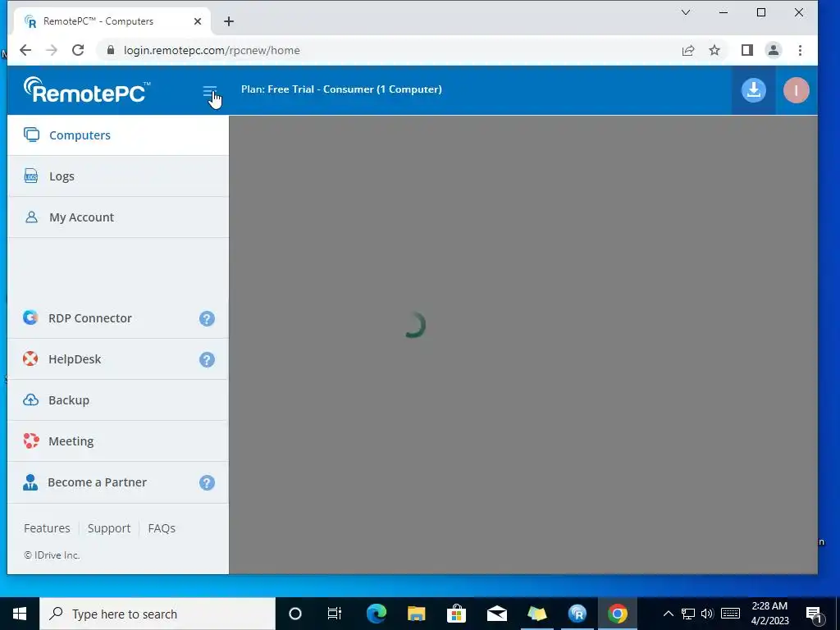Click the Become a Partner person icon

(x=30, y=482)
